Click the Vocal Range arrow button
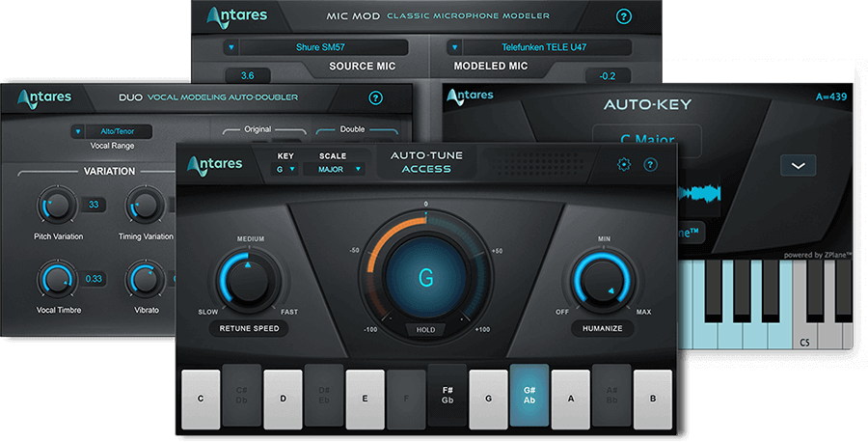The image size is (868, 442). coord(78,131)
